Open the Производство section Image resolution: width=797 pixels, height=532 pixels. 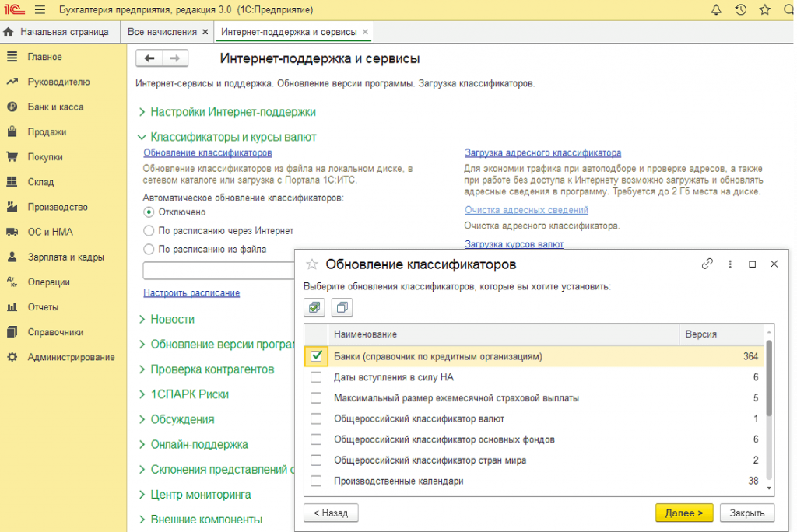click(x=58, y=207)
